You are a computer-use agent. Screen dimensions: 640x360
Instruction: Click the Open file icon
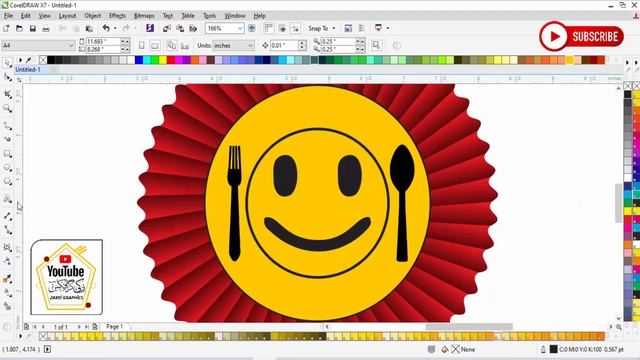tap(19, 28)
